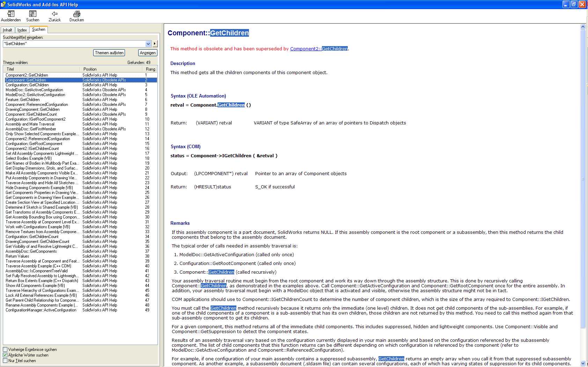Open 'AssemblyDoc::IsComponentTreeValid' result
Viewport: 588px width, 367px height.
81,271
